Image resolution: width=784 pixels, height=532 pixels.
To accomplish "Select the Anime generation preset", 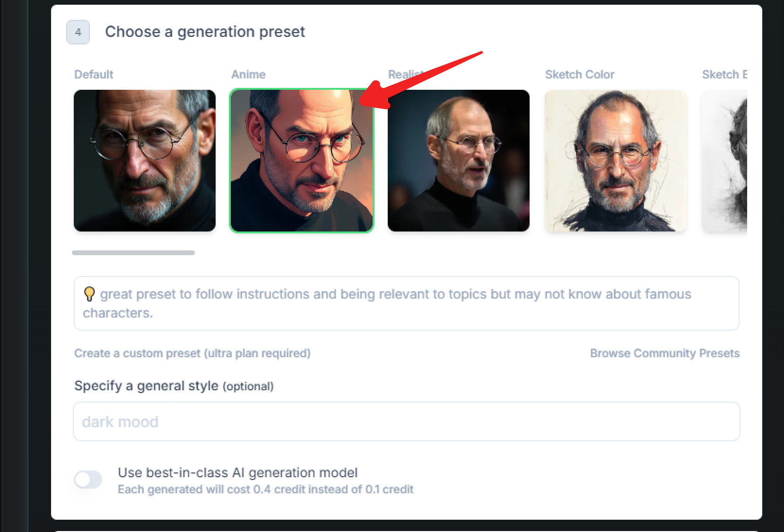I will [x=301, y=161].
